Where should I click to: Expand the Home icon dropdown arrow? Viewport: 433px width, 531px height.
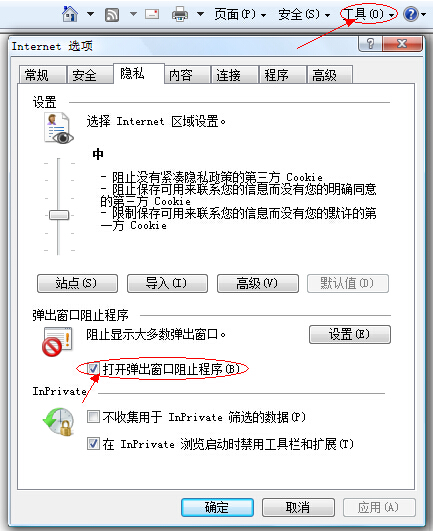pyautogui.click(x=90, y=14)
